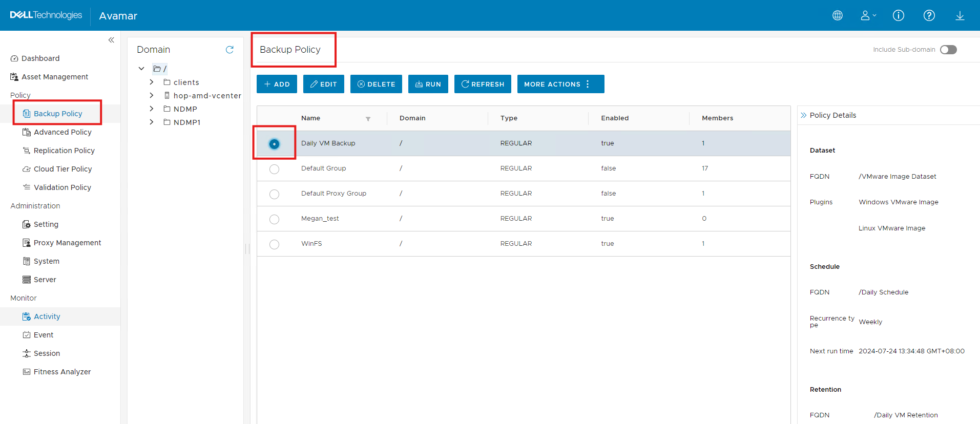
Task: Select the Default Group policy radio button
Action: tap(275, 169)
